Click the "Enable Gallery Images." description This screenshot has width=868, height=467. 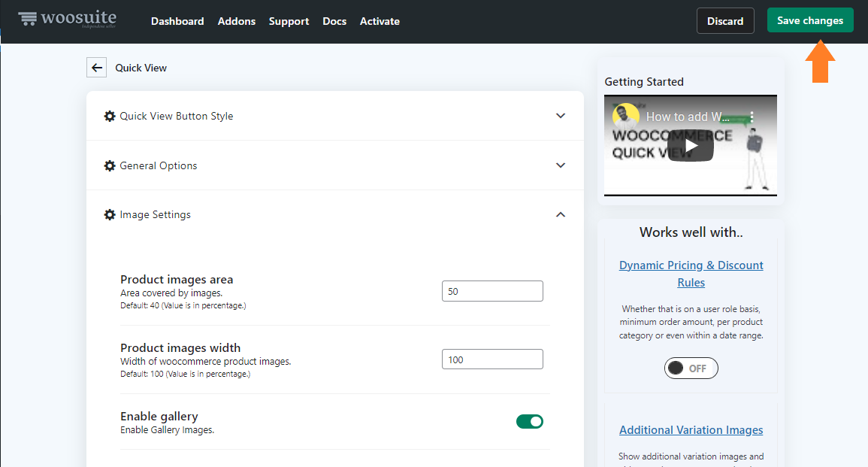(167, 430)
